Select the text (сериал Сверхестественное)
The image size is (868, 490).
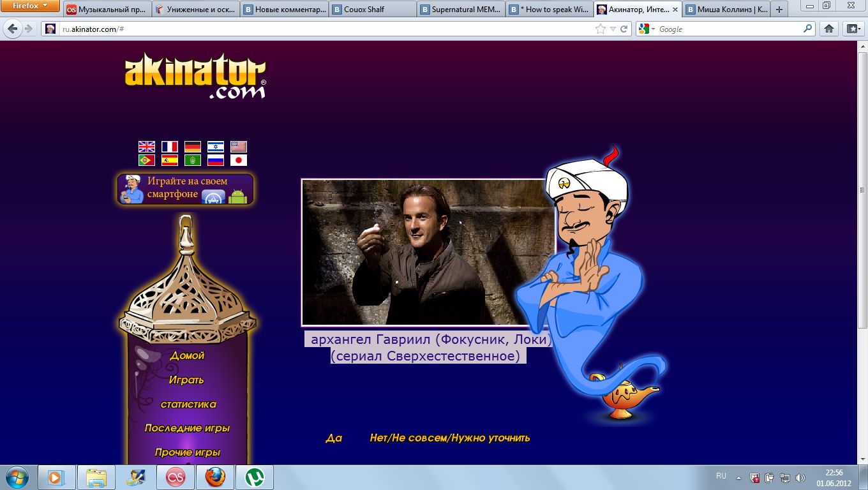pos(426,355)
